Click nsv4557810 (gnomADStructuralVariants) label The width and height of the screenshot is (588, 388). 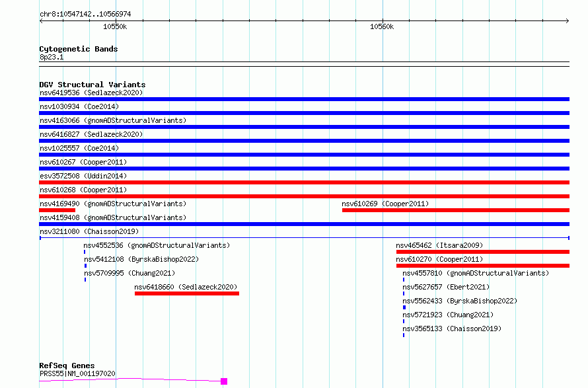476,273
